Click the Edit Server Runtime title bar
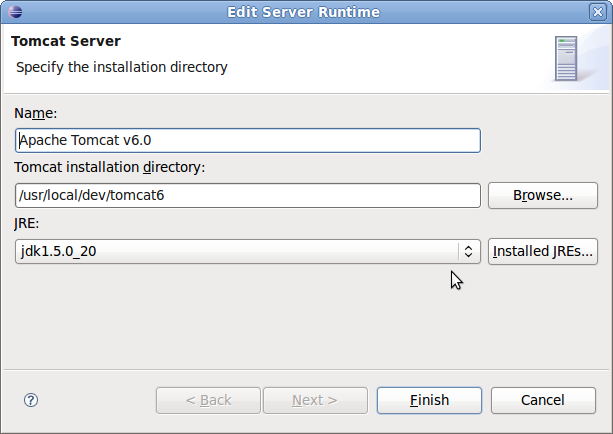 (303, 12)
